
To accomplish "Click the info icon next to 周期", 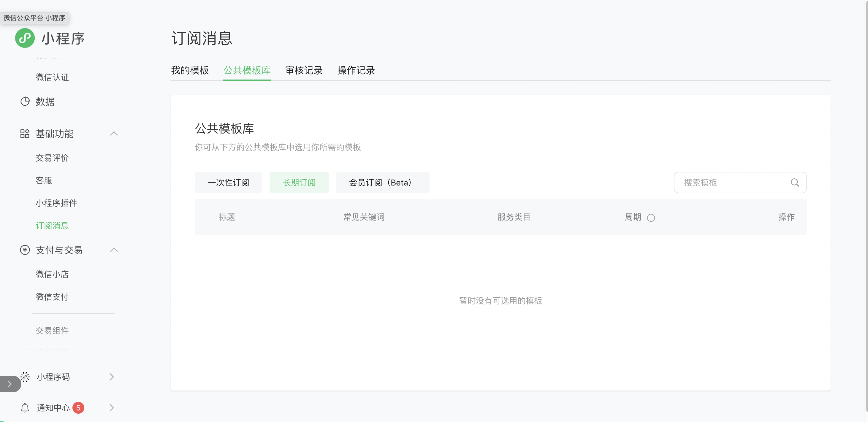I will (x=651, y=218).
